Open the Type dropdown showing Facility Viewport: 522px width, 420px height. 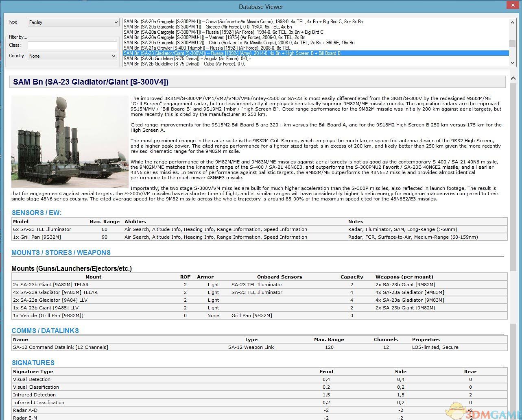point(73,22)
